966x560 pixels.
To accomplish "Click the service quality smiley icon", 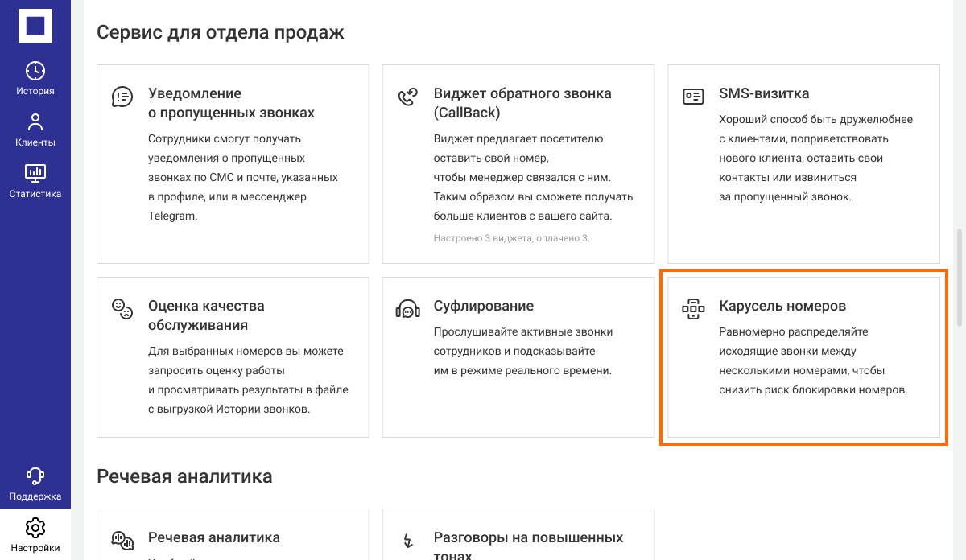I will (x=122, y=309).
